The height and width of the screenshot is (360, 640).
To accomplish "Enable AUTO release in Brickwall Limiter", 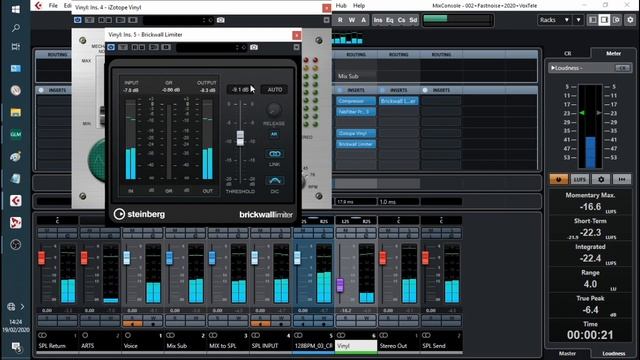I will [x=275, y=89].
